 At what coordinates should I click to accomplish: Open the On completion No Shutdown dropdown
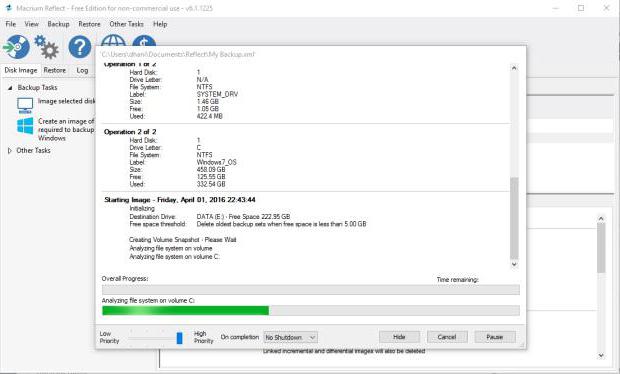click(x=290, y=337)
